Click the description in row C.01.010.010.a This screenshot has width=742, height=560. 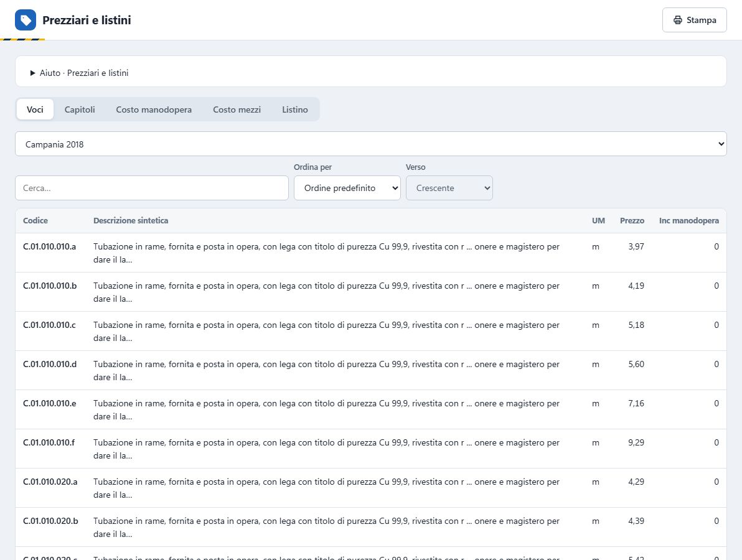click(x=327, y=253)
